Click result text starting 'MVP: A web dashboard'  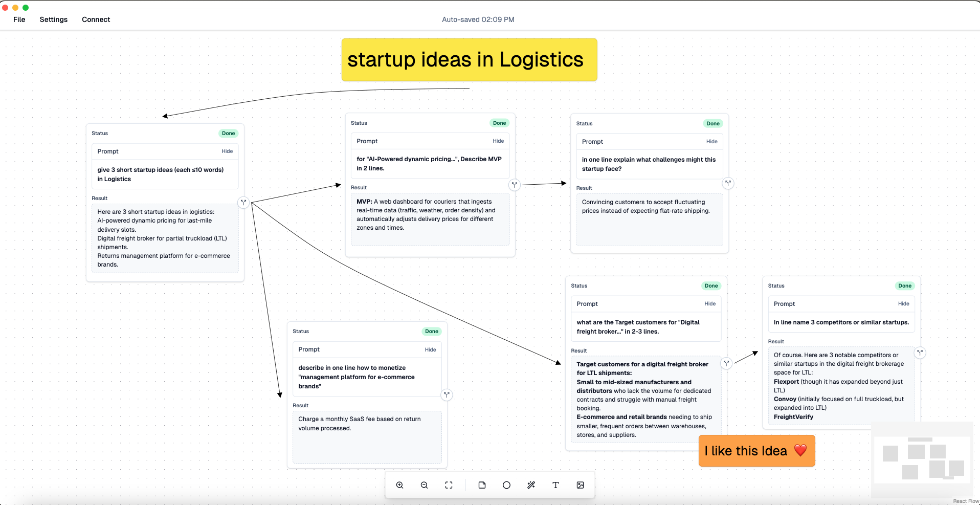click(426, 215)
